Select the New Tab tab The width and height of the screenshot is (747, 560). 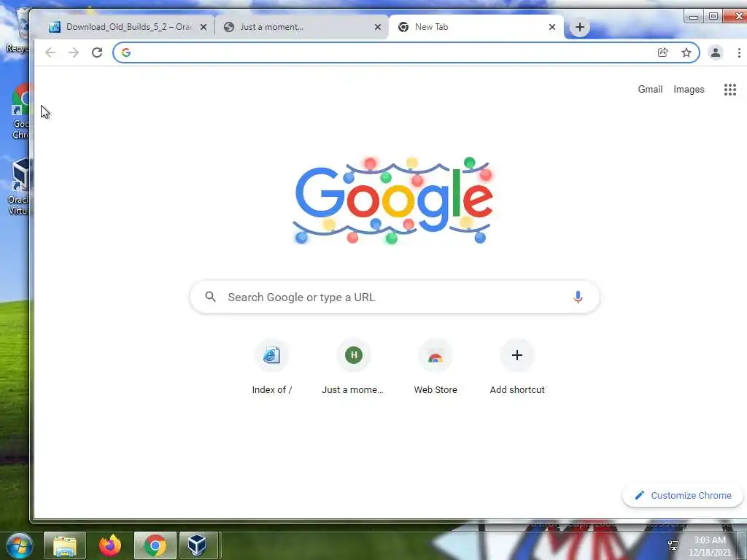pyautogui.click(x=476, y=27)
